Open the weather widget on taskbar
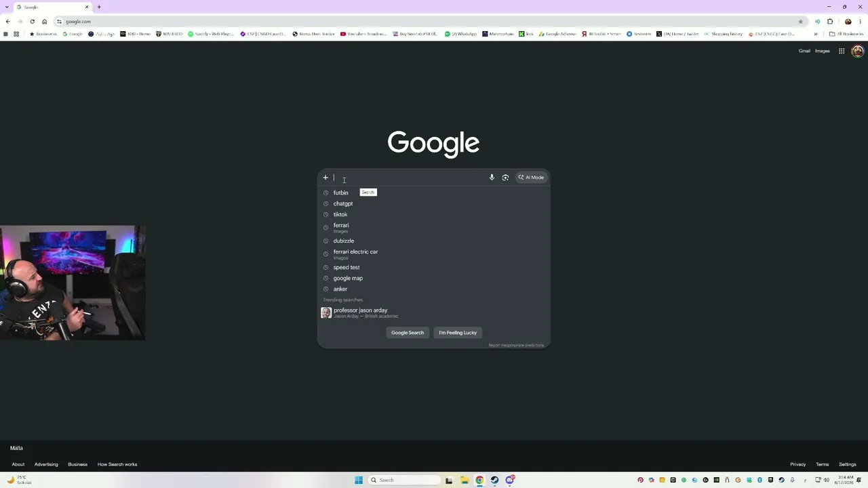 tap(18, 480)
